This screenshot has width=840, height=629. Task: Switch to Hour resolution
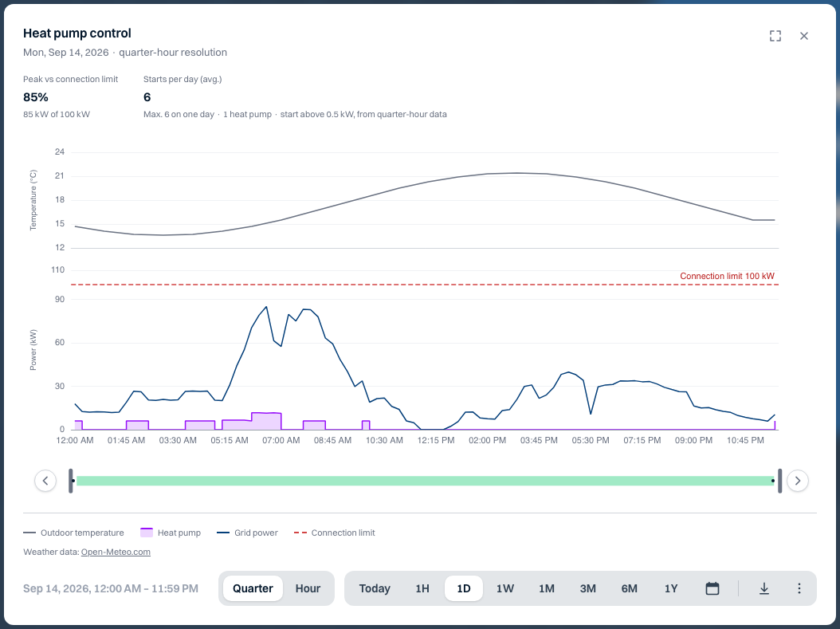pyautogui.click(x=308, y=588)
